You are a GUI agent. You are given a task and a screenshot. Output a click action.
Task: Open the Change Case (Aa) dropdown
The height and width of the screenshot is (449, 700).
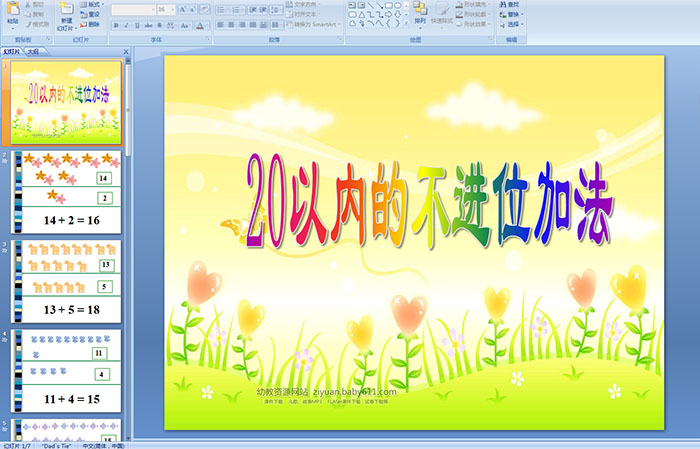pyautogui.click(x=185, y=25)
